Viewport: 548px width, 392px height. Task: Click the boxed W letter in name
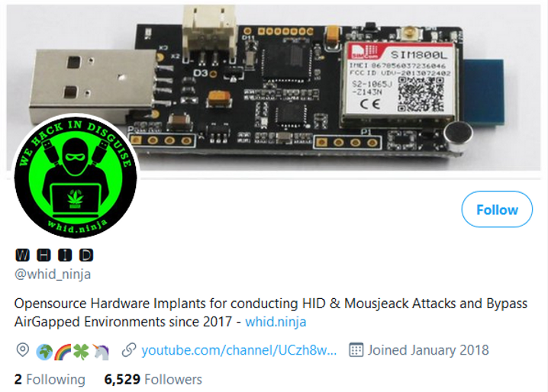22,255
